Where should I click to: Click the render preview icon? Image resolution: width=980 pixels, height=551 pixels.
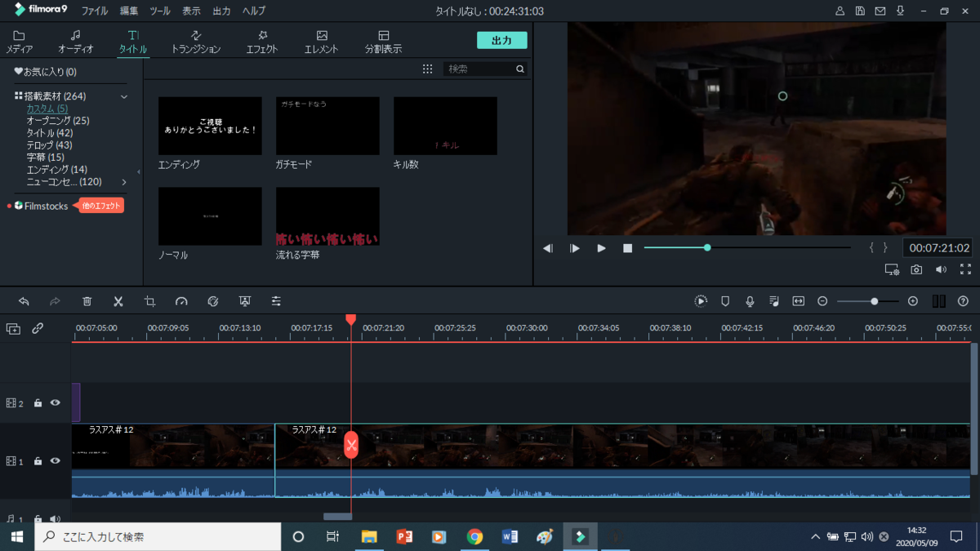pos(701,301)
